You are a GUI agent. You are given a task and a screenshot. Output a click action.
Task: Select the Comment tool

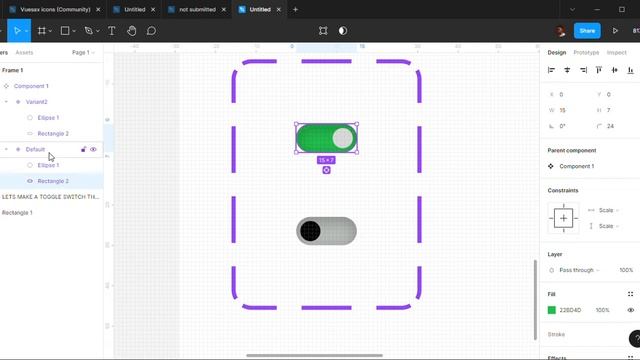(x=151, y=31)
